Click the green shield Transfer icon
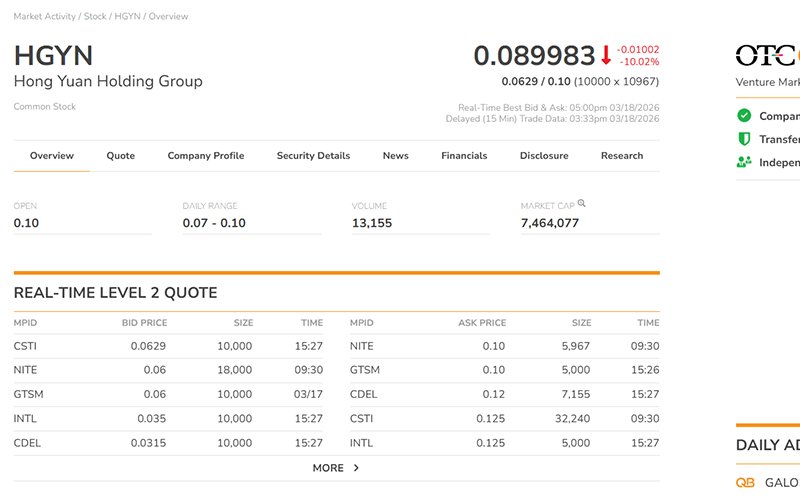 click(744, 139)
